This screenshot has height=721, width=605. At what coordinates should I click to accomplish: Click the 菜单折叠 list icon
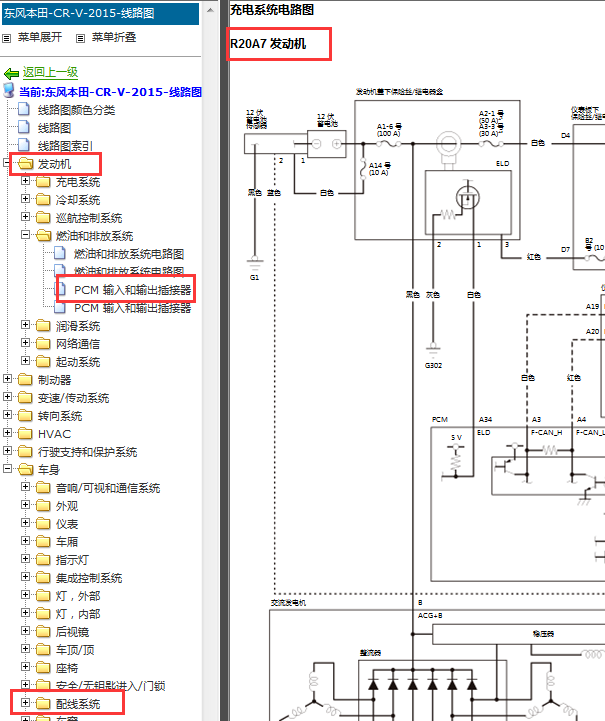click(x=80, y=38)
